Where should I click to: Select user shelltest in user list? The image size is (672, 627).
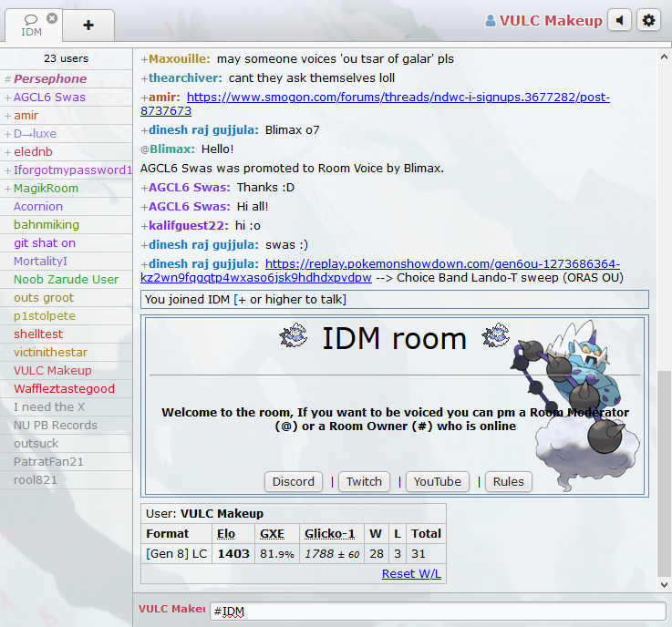click(x=66, y=334)
